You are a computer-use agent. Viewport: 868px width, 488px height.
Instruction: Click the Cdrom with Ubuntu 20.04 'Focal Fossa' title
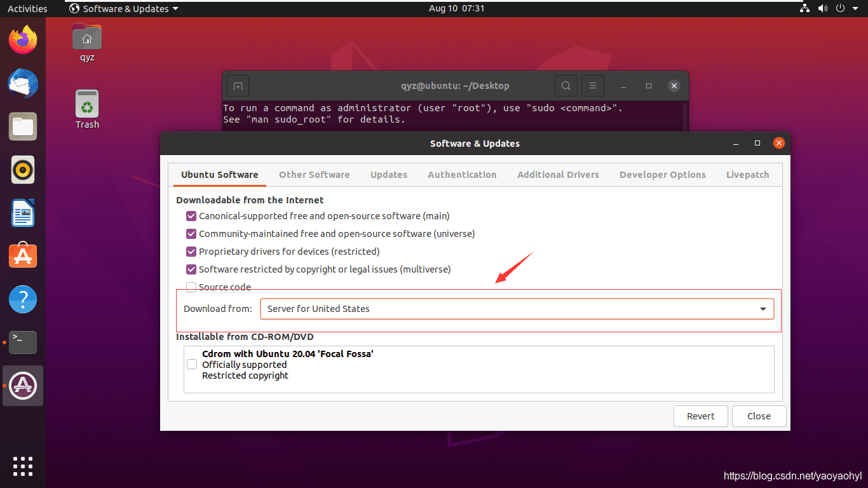click(287, 353)
